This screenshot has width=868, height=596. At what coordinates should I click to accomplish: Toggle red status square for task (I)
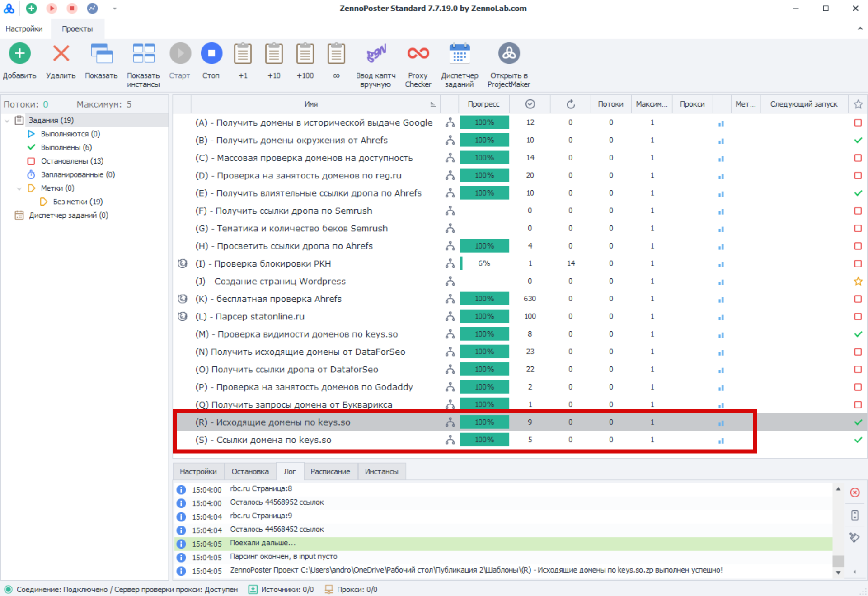tap(858, 263)
